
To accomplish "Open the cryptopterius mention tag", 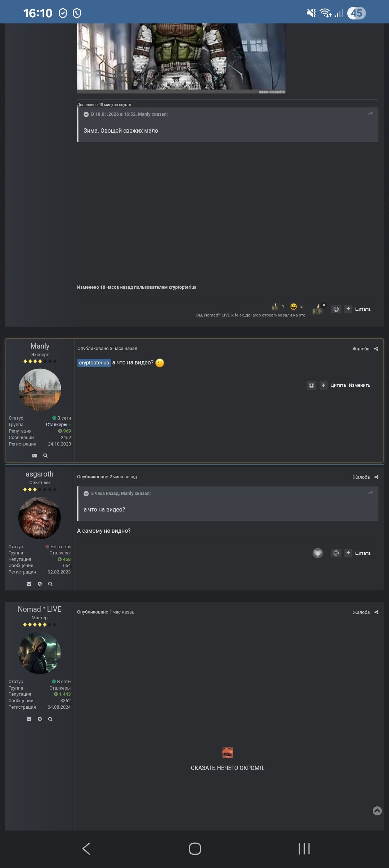I will pos(94,363).
